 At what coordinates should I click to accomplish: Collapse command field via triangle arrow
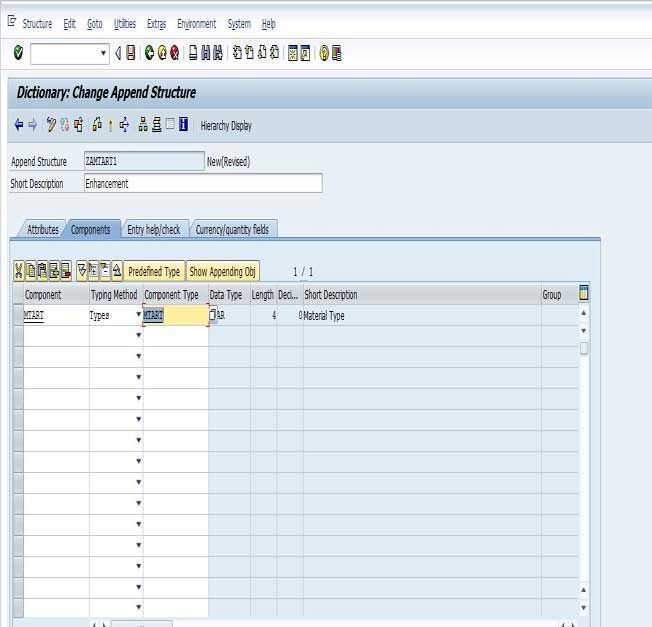[118, 53]
